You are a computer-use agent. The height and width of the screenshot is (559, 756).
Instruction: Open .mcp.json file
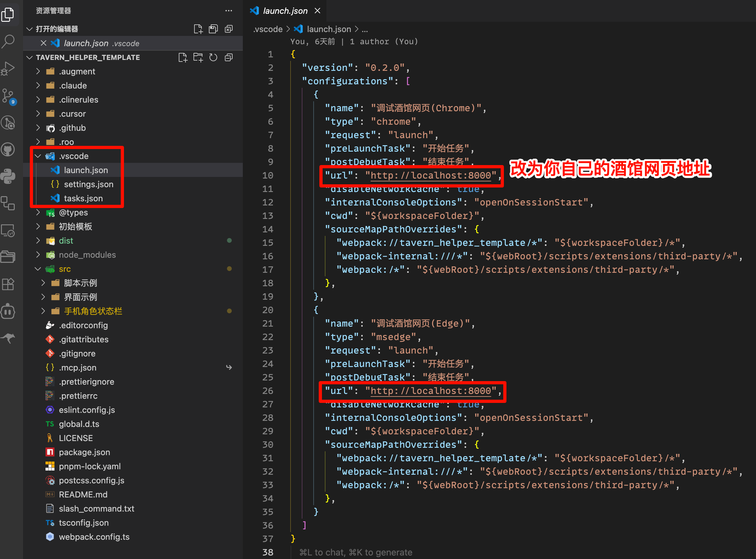[133, 368]
